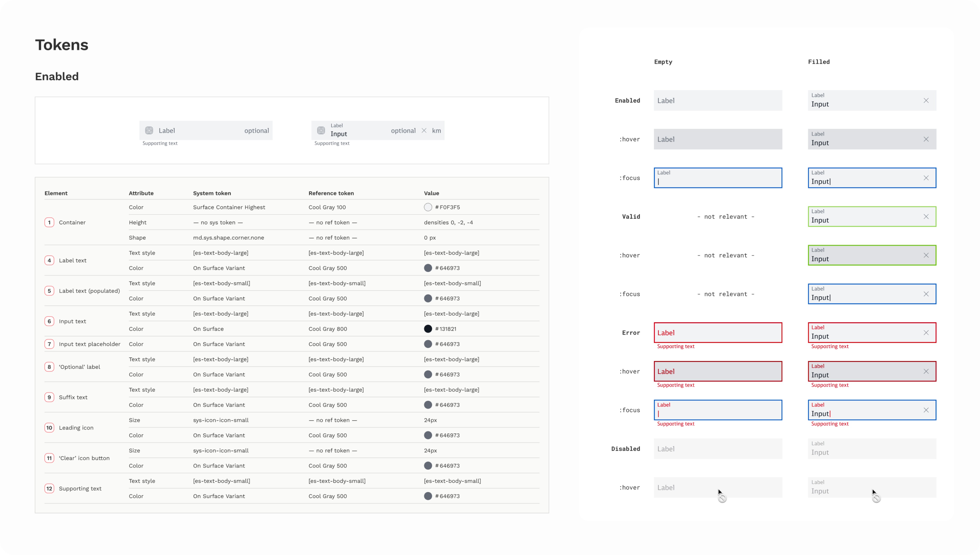This screenshot has height=555, width=980.
Task: Click numbered badge 1 beside Container
Action: pos(49,223)
